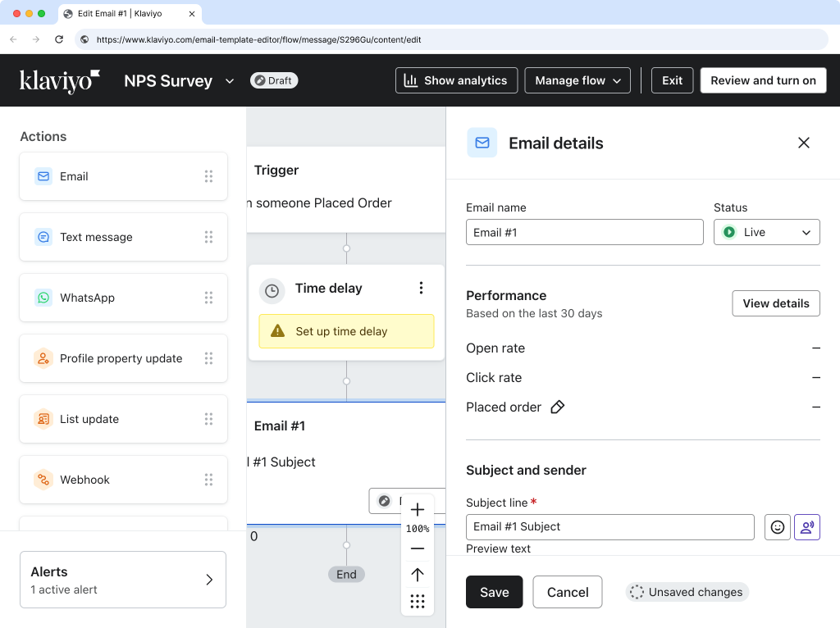Click the 100% zoom level control
The image size is (840, 628).
418,529
